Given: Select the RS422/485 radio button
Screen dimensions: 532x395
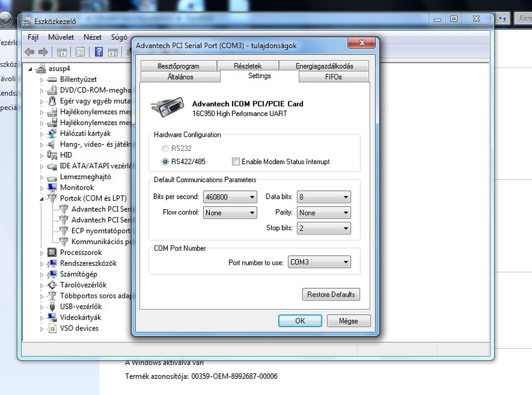Looking at the screenshot, I should coord(165,162).
